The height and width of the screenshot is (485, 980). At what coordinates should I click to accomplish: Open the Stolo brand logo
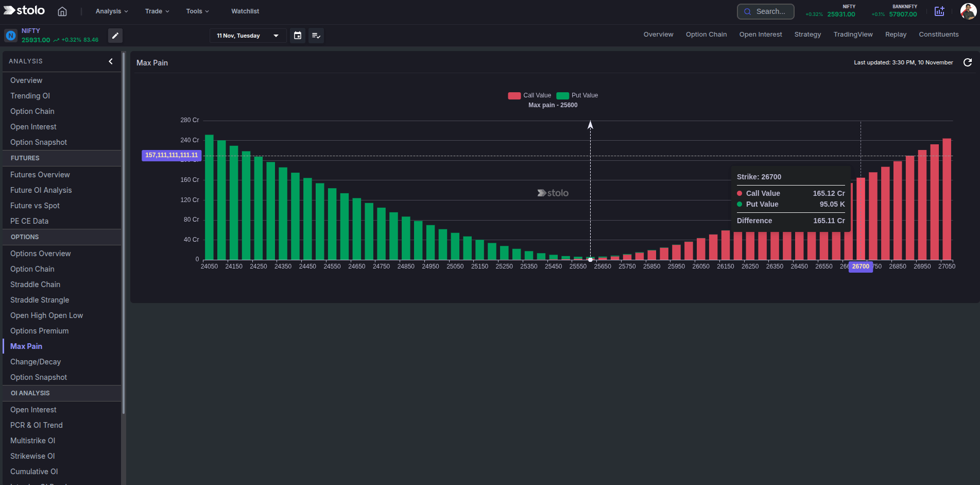[24, 10]
